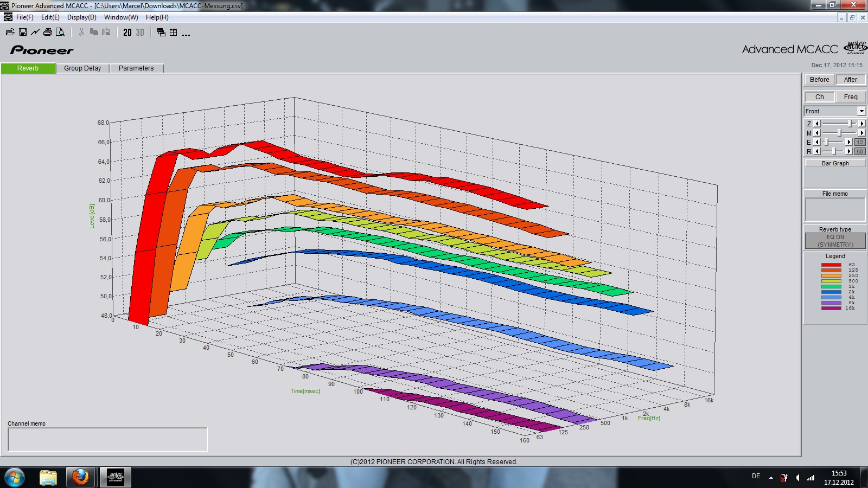Click the copy icon in toolbar
The height and width of the screenshot is (488, 868).
(94, 33)
